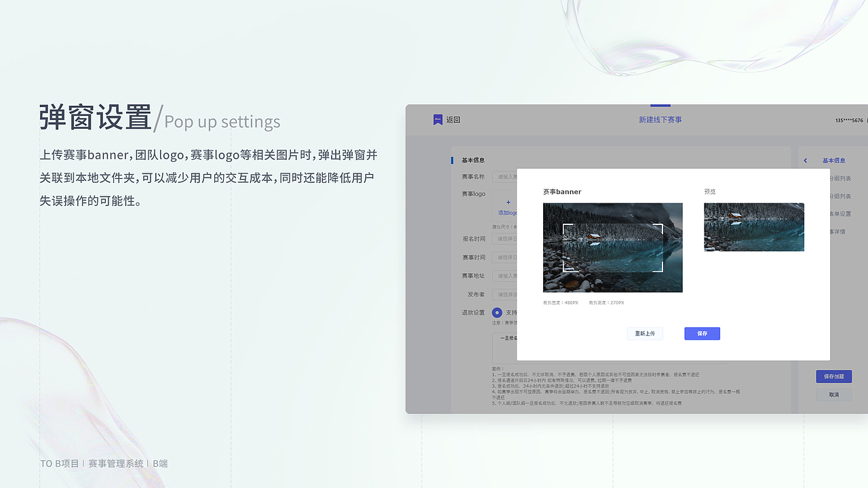Click the 赛事名称 input field

point(505,177)
